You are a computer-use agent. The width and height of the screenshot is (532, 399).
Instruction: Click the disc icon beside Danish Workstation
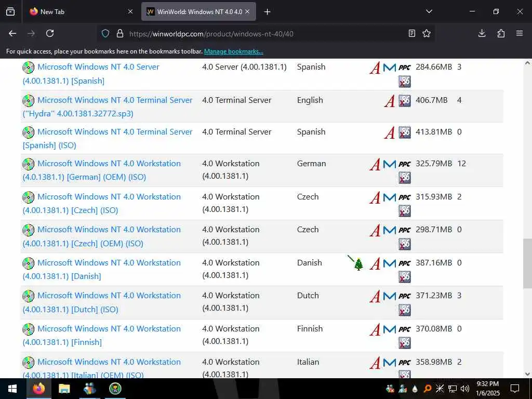point(28,263)
